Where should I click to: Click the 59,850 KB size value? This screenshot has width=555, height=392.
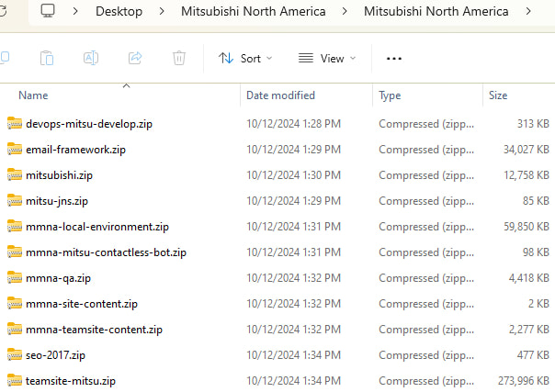[x=527, y=227]
